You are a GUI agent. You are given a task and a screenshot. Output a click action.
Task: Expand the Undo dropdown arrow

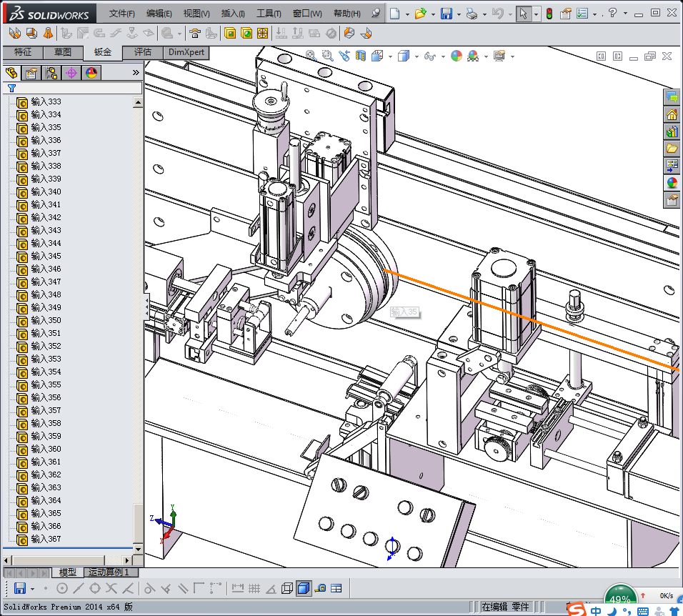click(509, 14)
